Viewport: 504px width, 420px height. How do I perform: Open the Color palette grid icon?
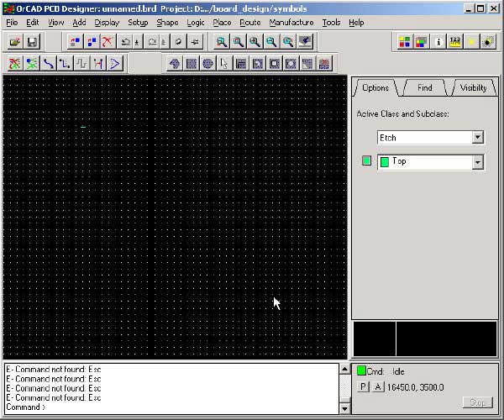point(406,41)
